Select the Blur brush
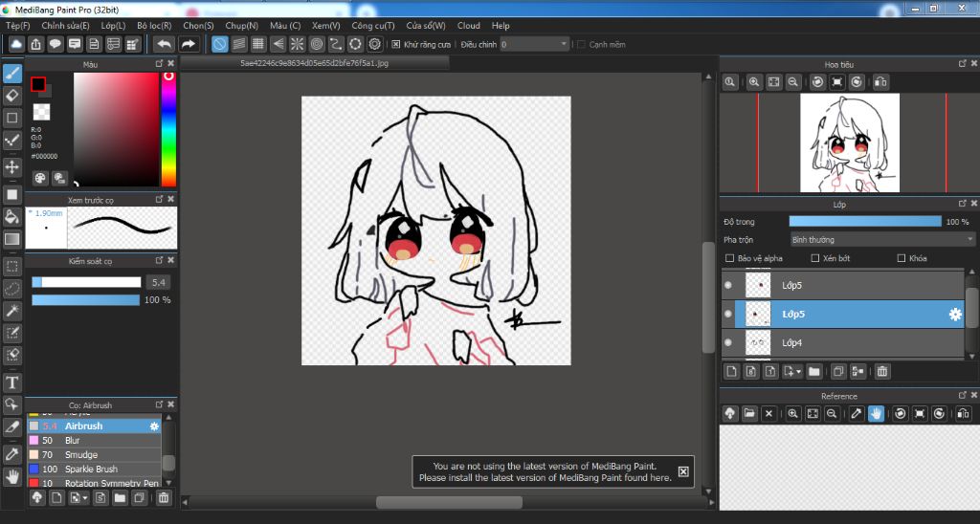 (95, 440)
